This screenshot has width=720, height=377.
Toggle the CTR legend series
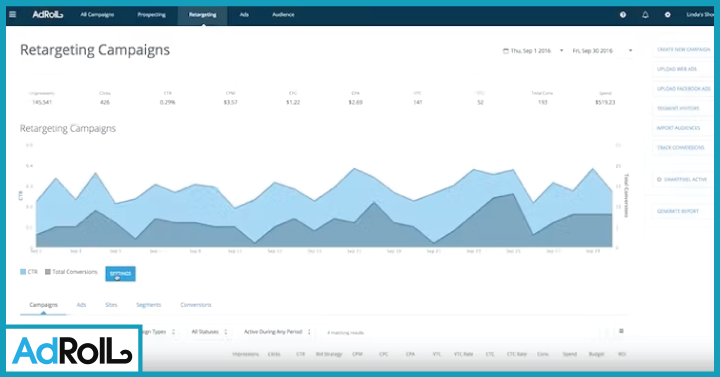29,272
